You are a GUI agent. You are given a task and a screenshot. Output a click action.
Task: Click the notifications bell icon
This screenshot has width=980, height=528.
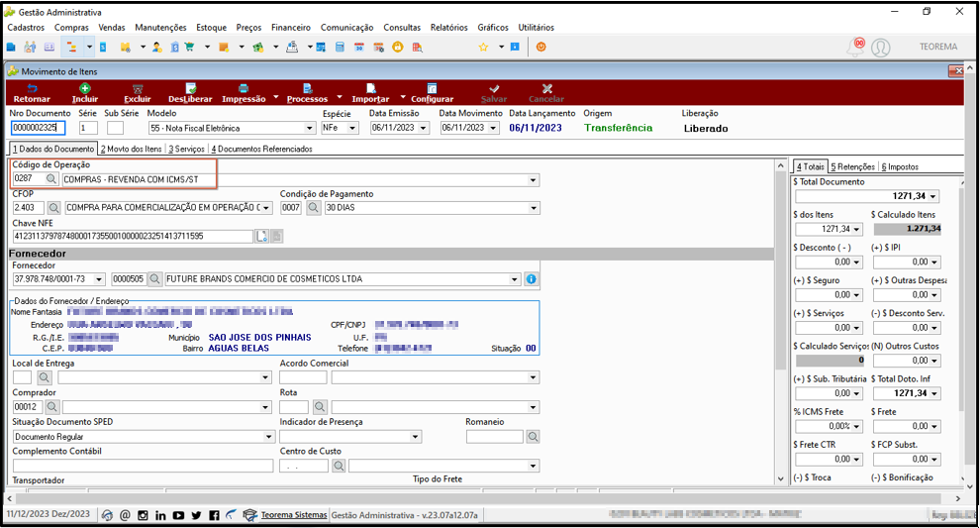(855, 47)
